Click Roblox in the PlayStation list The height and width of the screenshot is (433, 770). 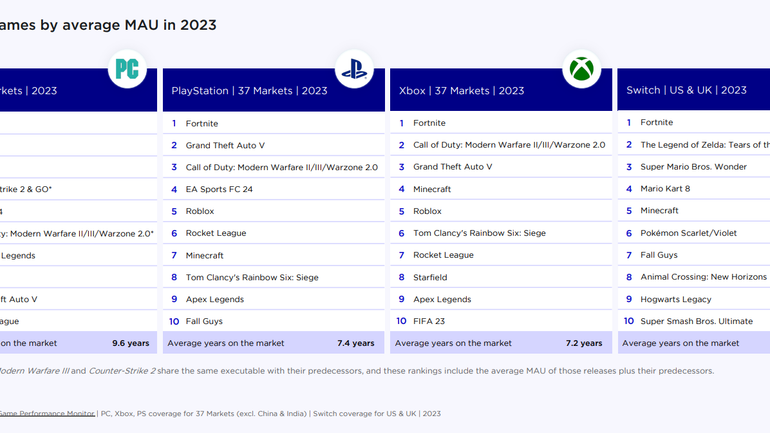tap(274, 211)
